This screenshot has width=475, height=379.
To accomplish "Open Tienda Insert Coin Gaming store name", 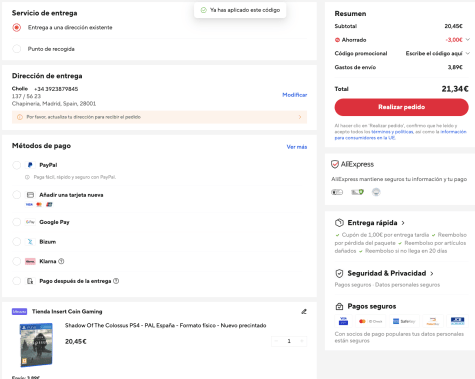I will pyautogui.click(x=67, y=312).
